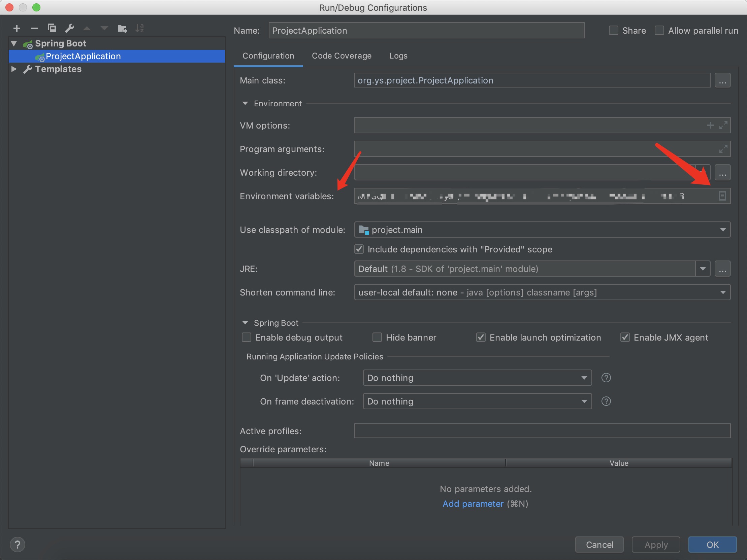Toggle Allow parallel run

coord(659,30)
